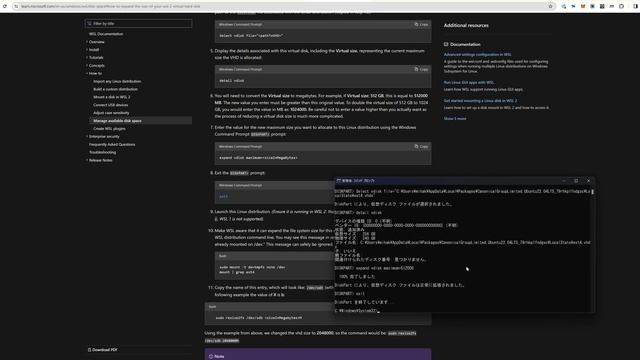The height and width of the screenshot is (360, 640).
Task: Click the browser address bar URL
Action: 111,6
